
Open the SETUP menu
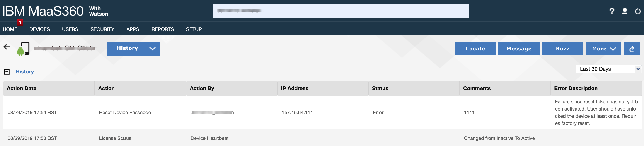pyautogui.click(x=194, y=29)
